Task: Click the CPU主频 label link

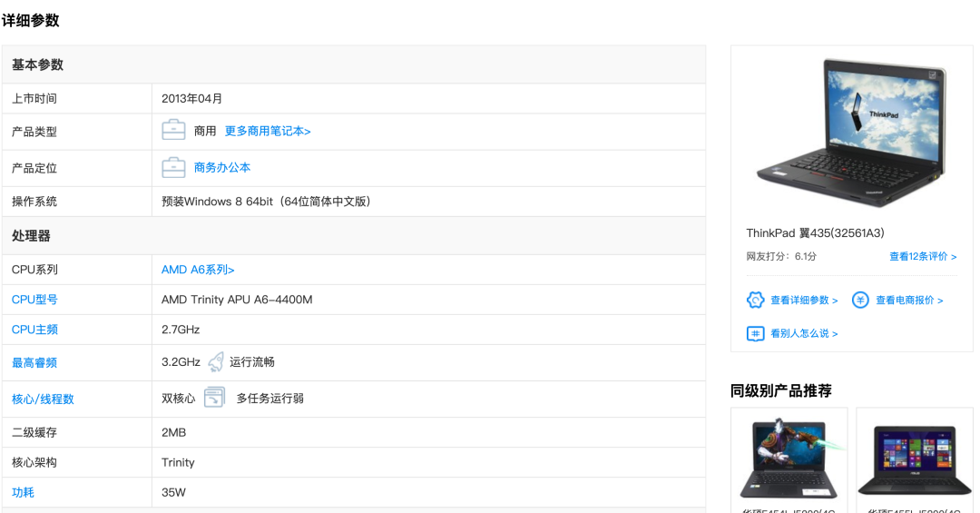Action: [x=34, y=330]
